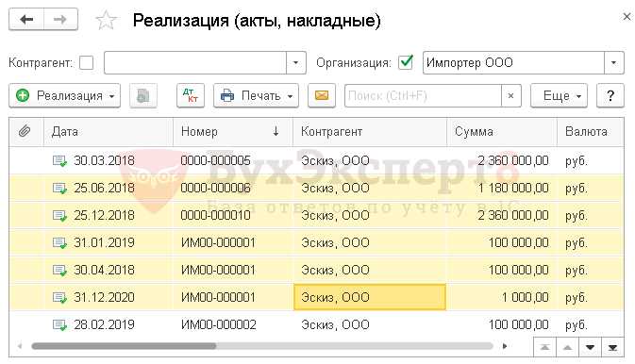Select the row dated 30.03.2018
The width and height of the screenshot is (635, 364).
(316, 160)
